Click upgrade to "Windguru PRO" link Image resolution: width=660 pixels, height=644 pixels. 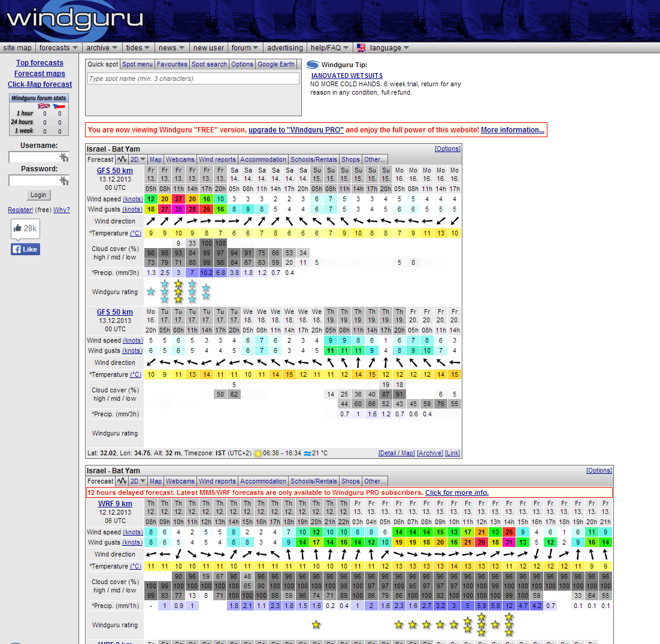point(296,130)
